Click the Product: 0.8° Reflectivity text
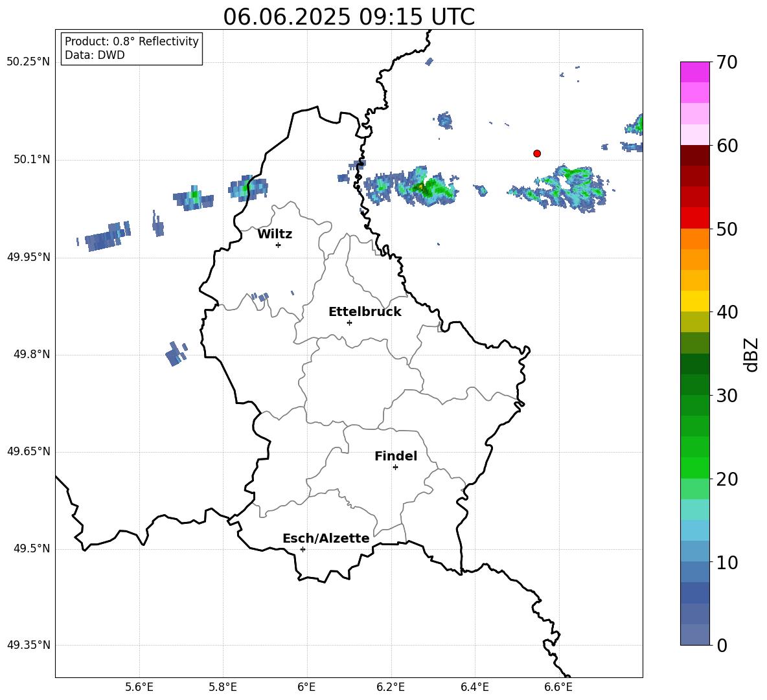Image resolution: width=767 pixels, height=700 pixels. click(x=132, y=41)
